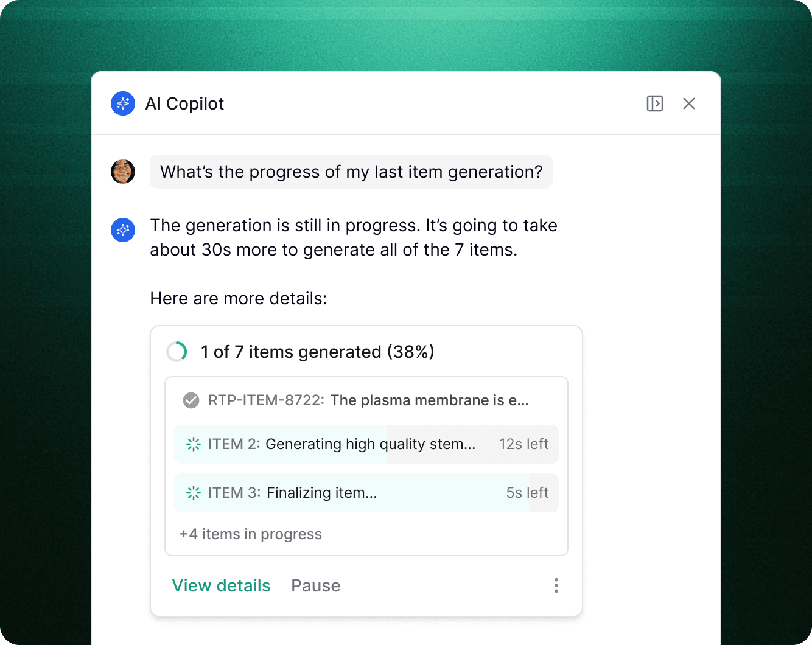Click the AI Copilot sparkle logo in header
This screenshot has height=645, width=812.
[123, 103]
